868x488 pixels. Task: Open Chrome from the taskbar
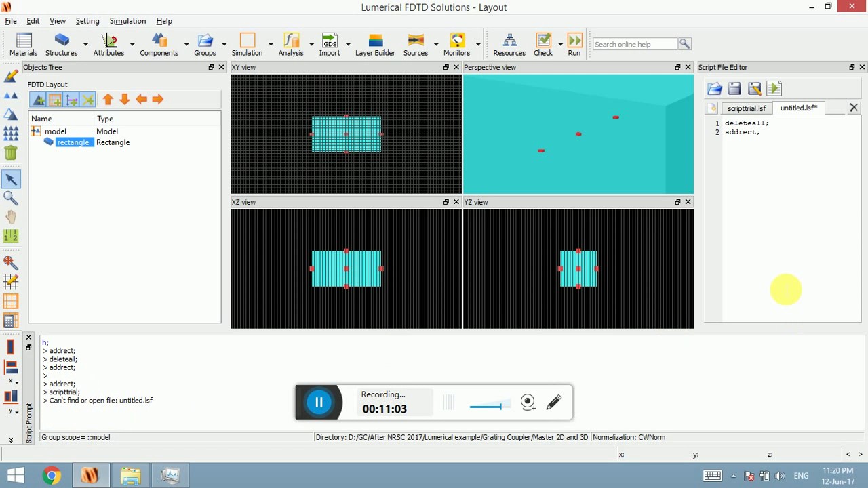(52, 476)
